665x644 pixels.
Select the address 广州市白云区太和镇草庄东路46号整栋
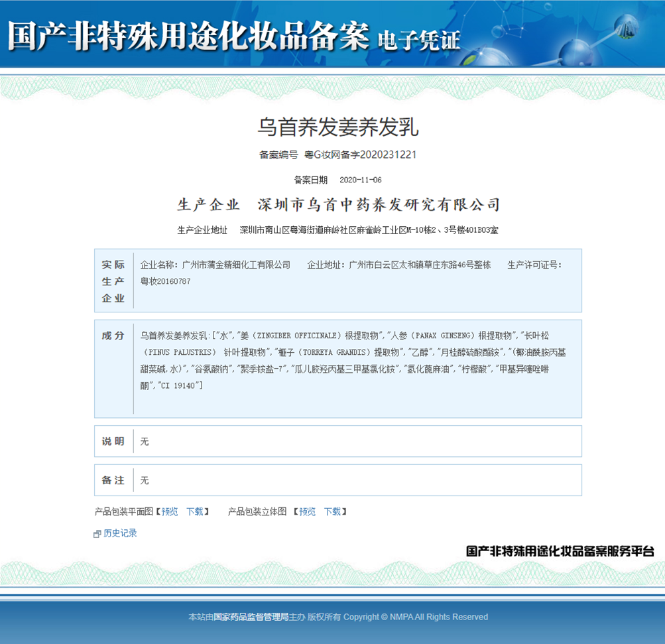420,265
